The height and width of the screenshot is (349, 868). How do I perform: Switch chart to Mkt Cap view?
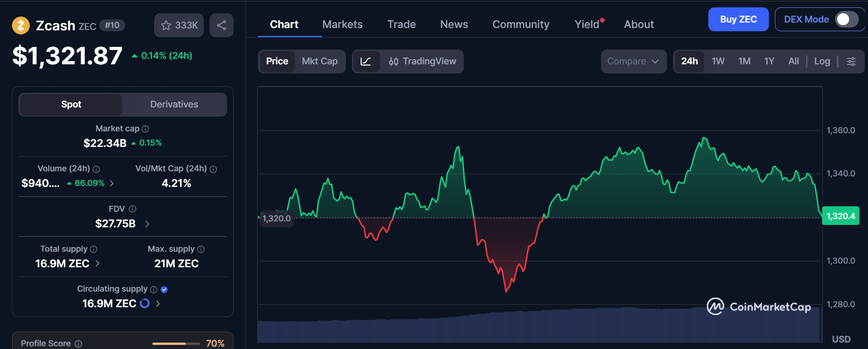tap(320, 62)
